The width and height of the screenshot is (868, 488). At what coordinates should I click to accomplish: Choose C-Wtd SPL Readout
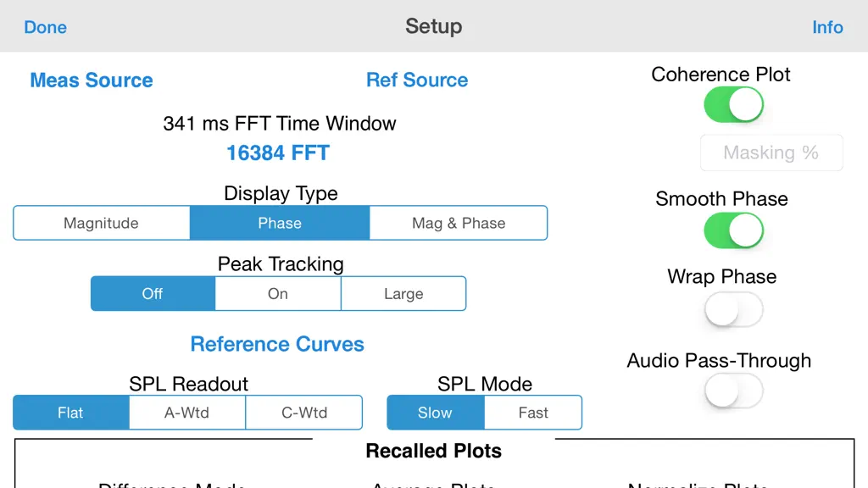[304, 413]
